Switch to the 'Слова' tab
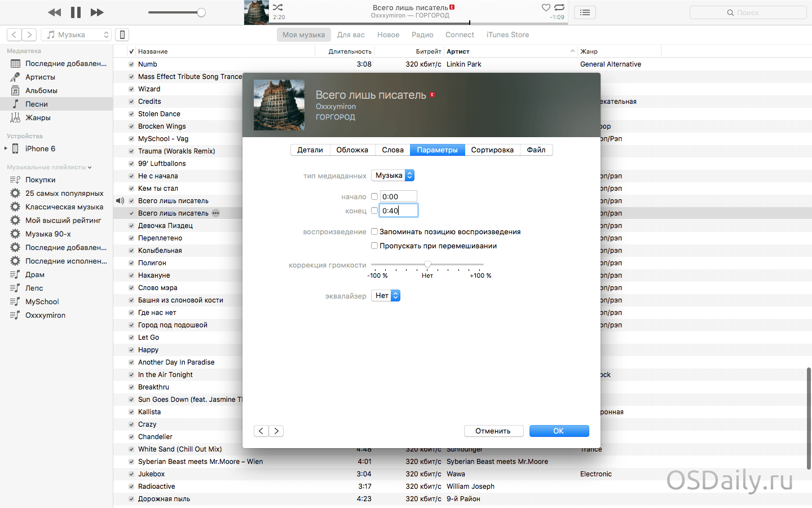 point(392,150)
